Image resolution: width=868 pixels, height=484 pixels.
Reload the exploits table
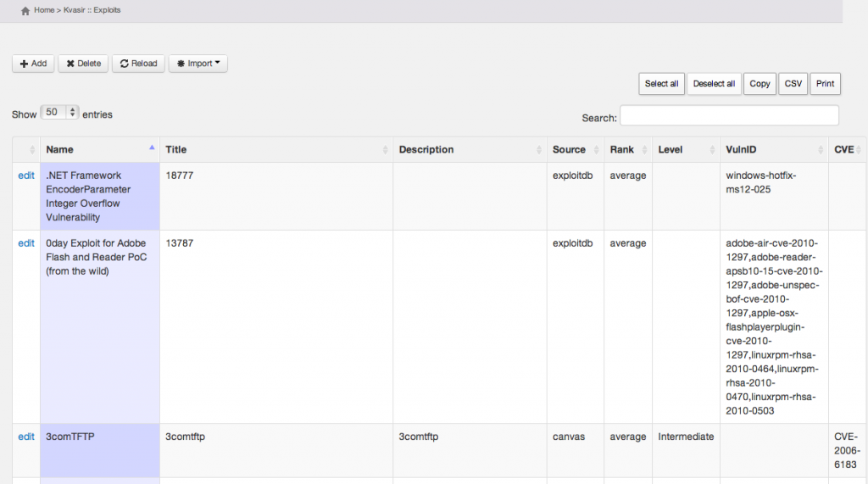(x=138, y=64)
